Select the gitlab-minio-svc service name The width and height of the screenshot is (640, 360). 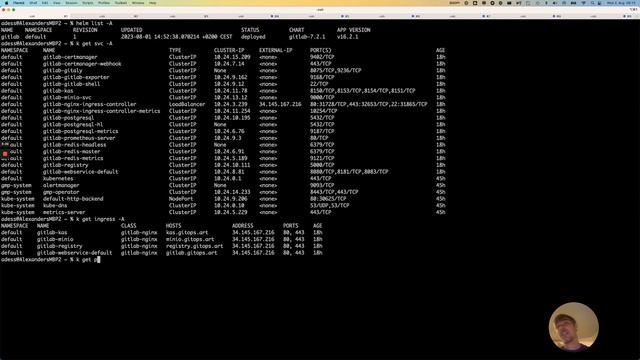[x=67, y=98]
